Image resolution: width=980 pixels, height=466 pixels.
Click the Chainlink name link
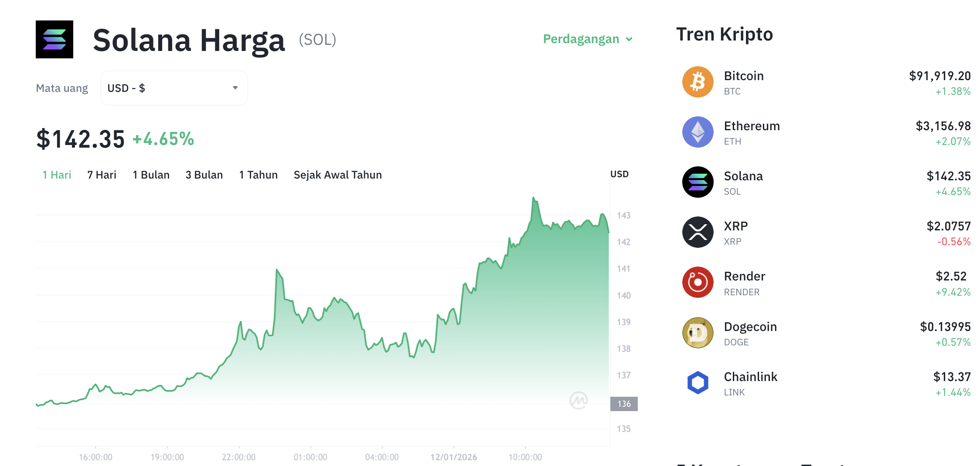pos(751,377)
